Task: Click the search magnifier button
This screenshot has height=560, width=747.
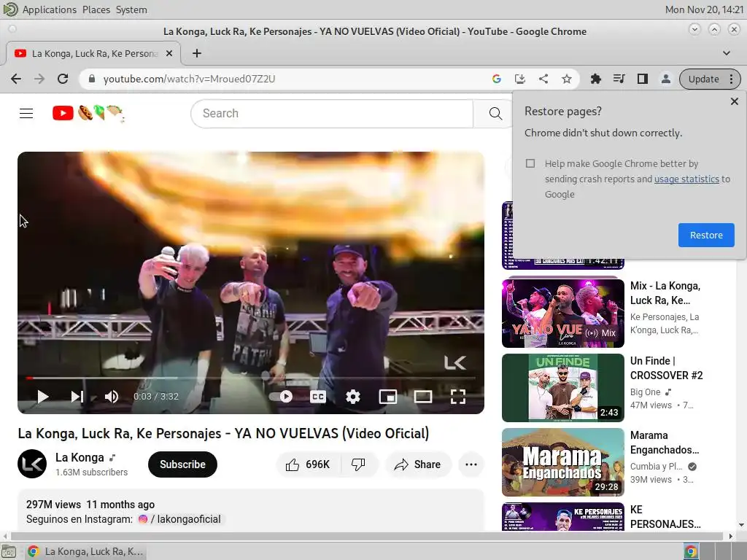Action: 495,113
